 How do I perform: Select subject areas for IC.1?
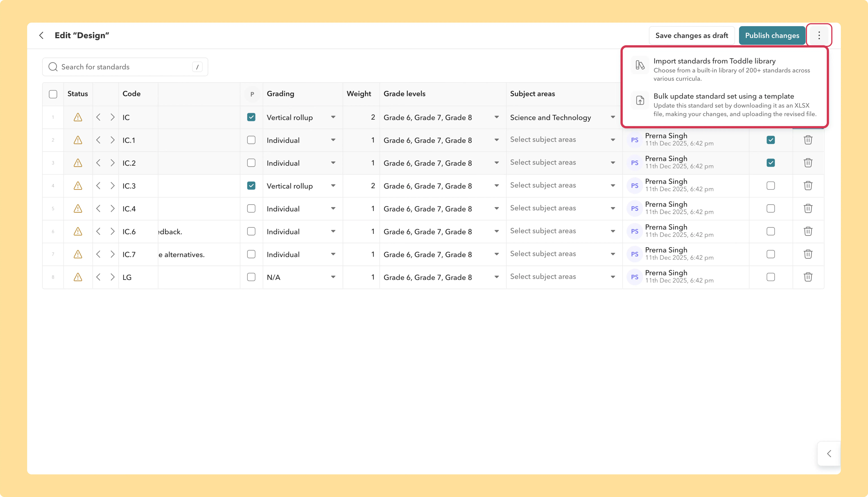click(564, 140)
